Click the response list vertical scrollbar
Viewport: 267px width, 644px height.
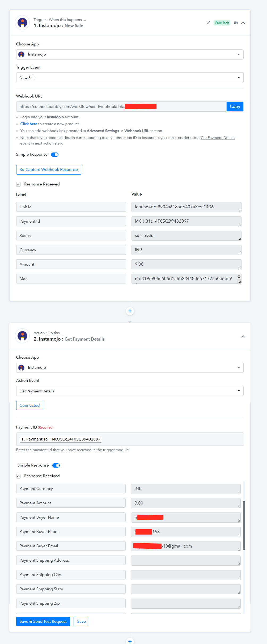244,526
